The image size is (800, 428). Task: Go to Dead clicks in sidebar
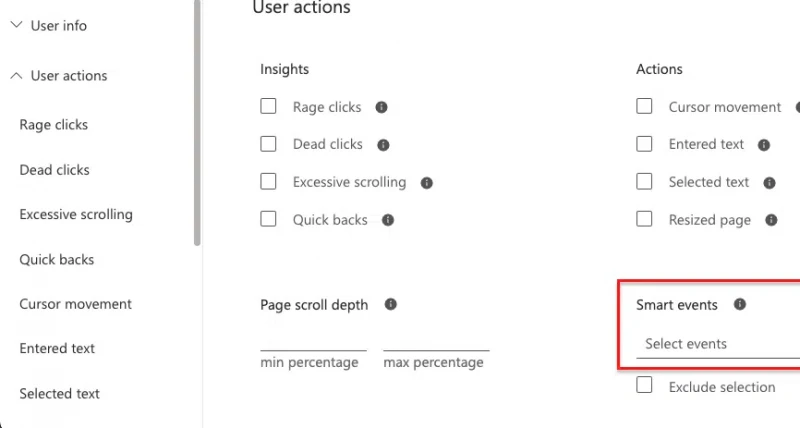click(55, 170)
